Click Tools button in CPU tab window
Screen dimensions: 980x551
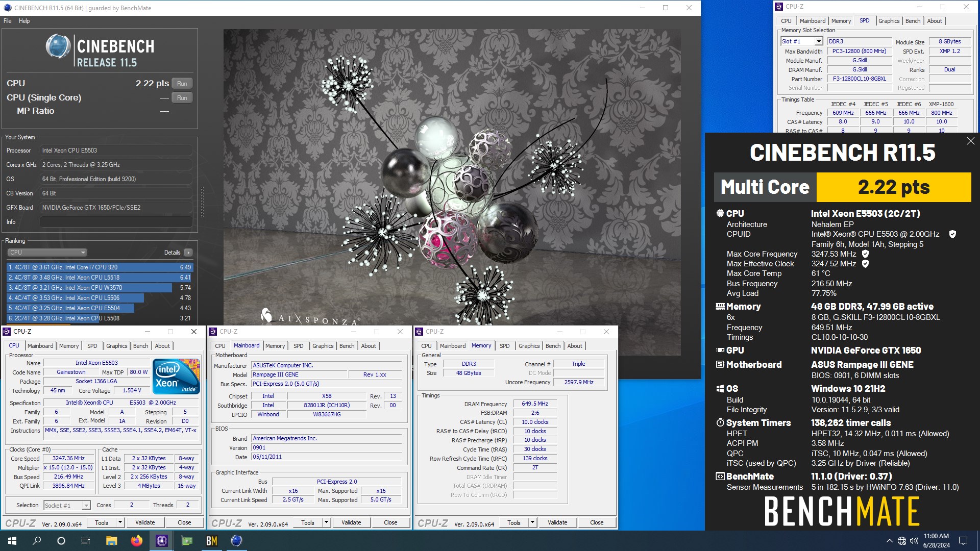pyautogui.click(x=102, y=522)
